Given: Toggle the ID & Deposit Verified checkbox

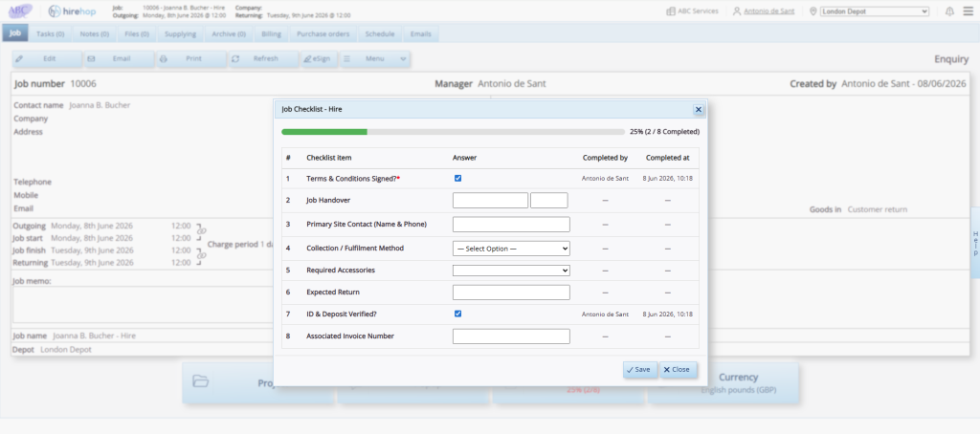Looking at the screenshot, I should tap(458, 314).
